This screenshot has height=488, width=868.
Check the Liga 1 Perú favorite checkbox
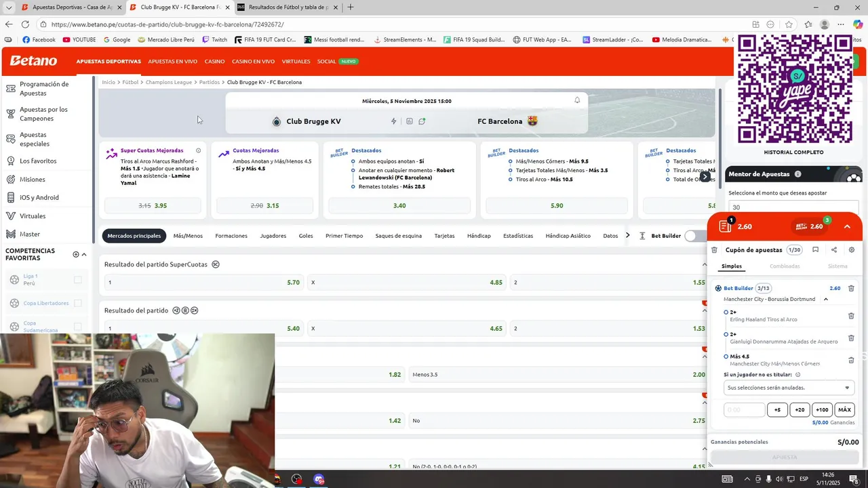(77, 280)
